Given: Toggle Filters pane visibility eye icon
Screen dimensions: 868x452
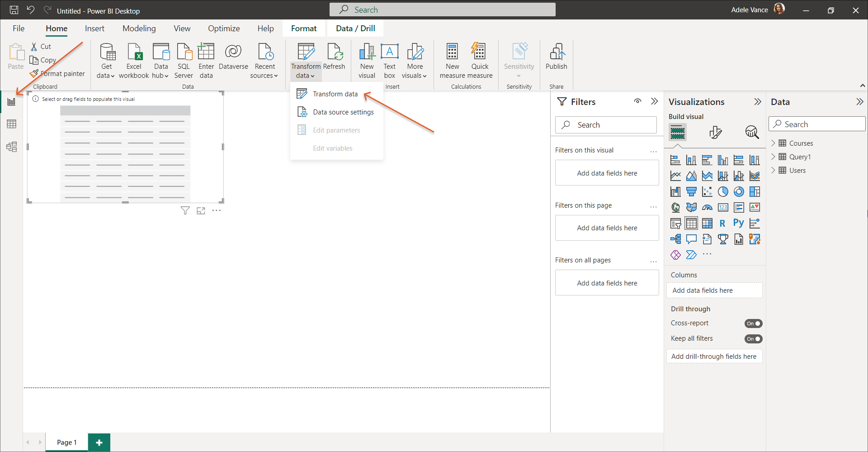Looking at the screenshot, I should click(x=637, y=101).
